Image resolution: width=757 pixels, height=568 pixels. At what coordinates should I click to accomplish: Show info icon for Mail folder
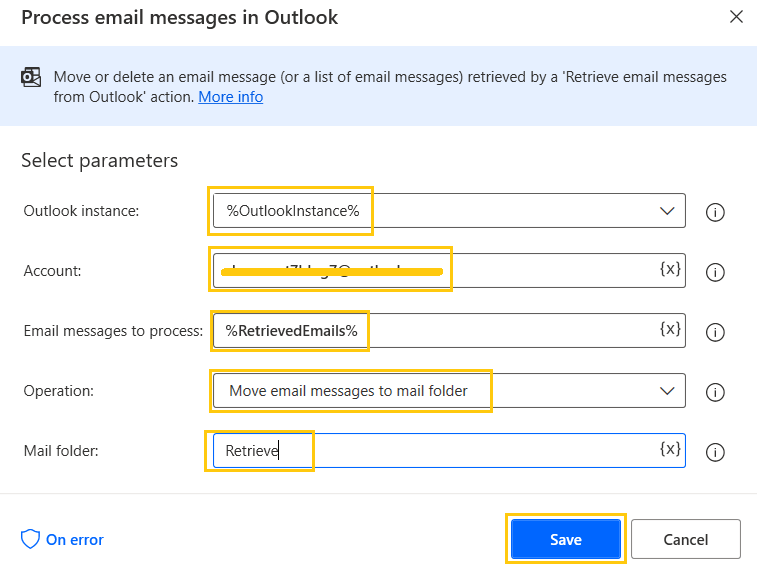click(x=715, y=452)
